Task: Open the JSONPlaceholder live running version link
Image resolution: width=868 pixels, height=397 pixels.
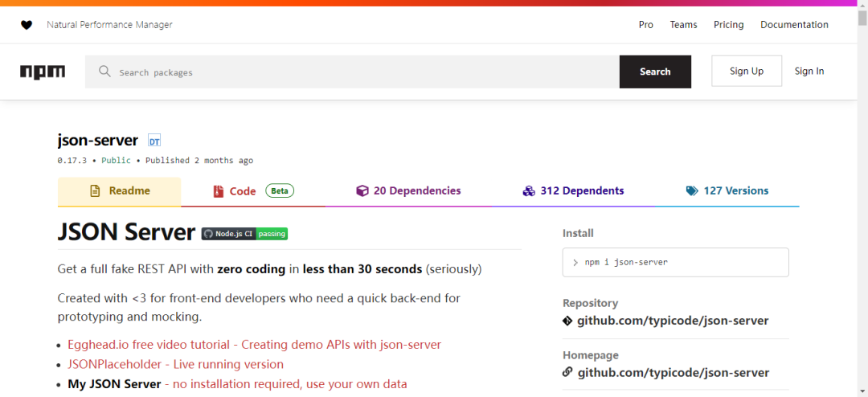Action: pos(175,364)
